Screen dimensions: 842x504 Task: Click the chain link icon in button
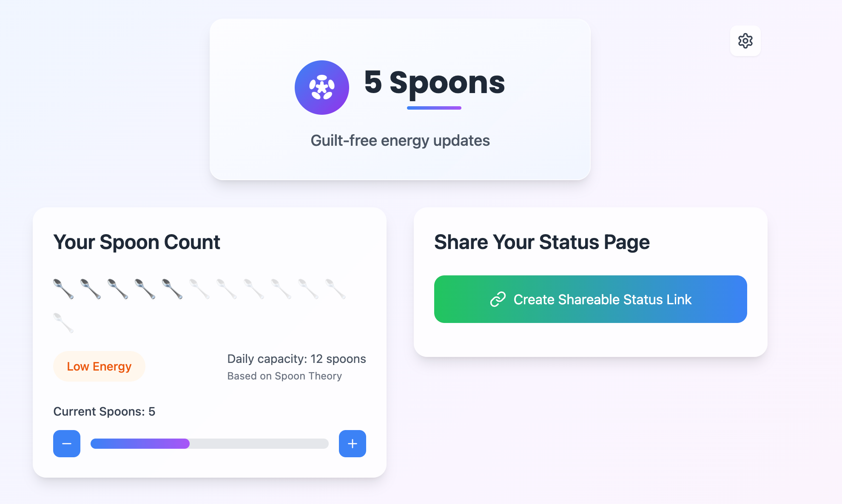(x=498, y=299)
